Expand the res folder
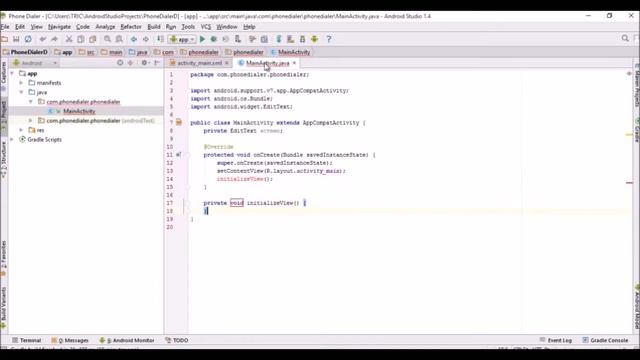640x360 pixels. (x=22, y=130)
